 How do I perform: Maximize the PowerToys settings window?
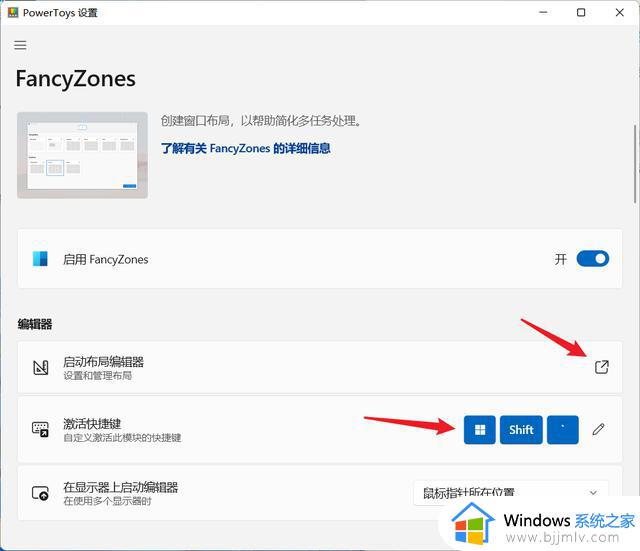click(x=581, y=13)
